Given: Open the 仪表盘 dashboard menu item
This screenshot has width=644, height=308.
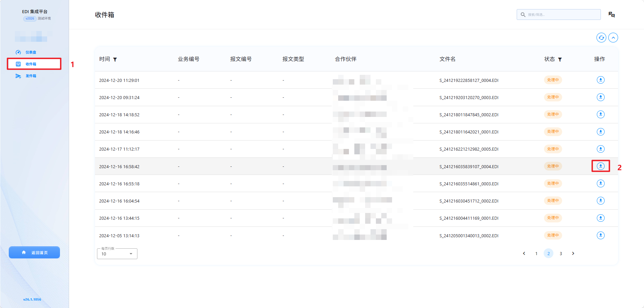Looking at the screenshot, I should [26, 52].
